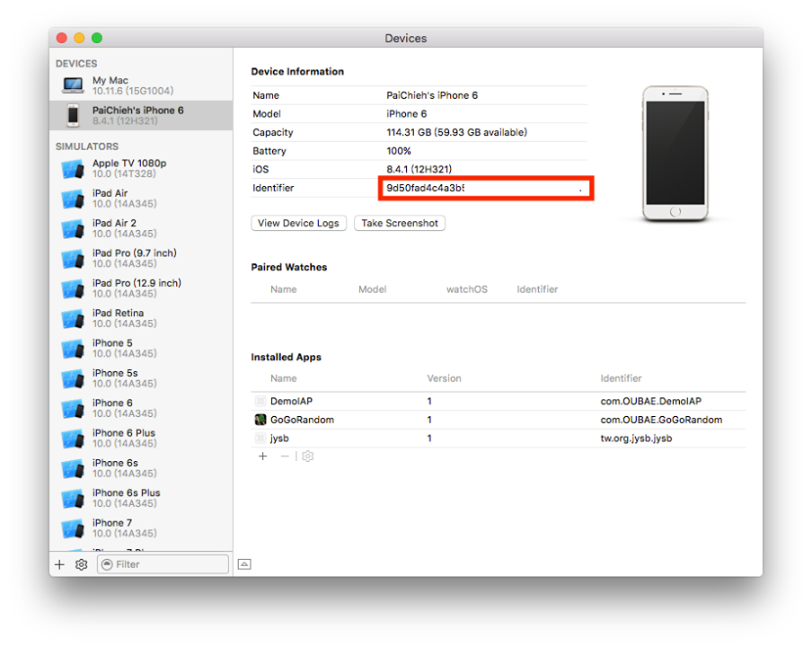Click PaiChieh's iPhone 6 device icon

75,115
